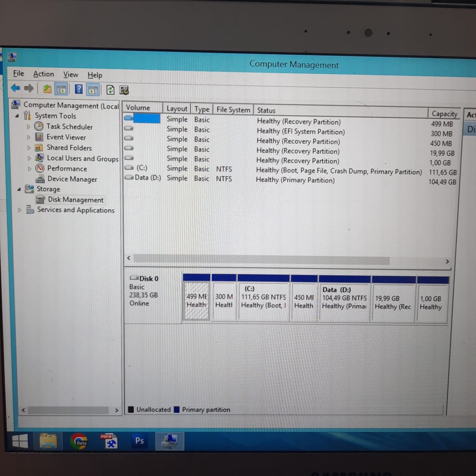
Task: Expand the Services and Applications node
Action: 20,210
